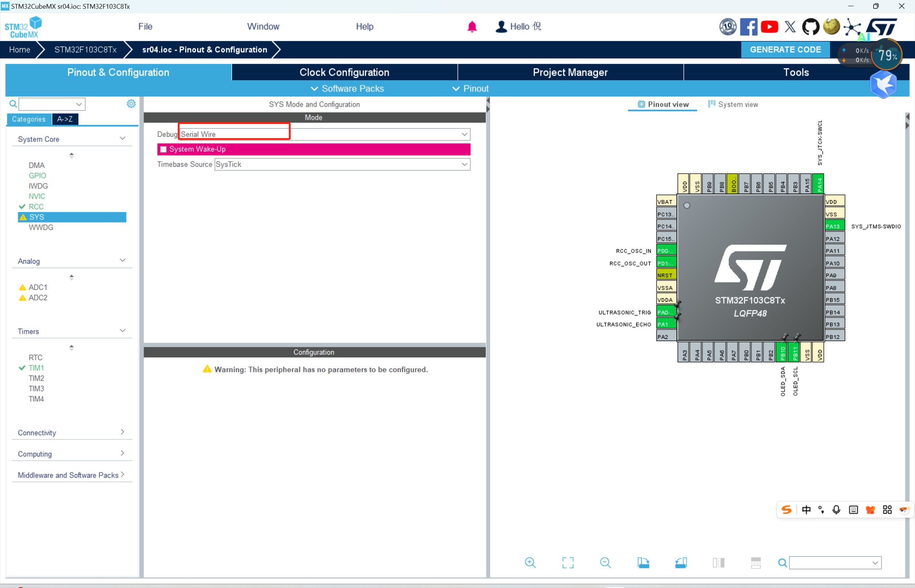Viewport: 915px width, 588px height.
Task: Open the File menu
Action: tap(145, 26)
